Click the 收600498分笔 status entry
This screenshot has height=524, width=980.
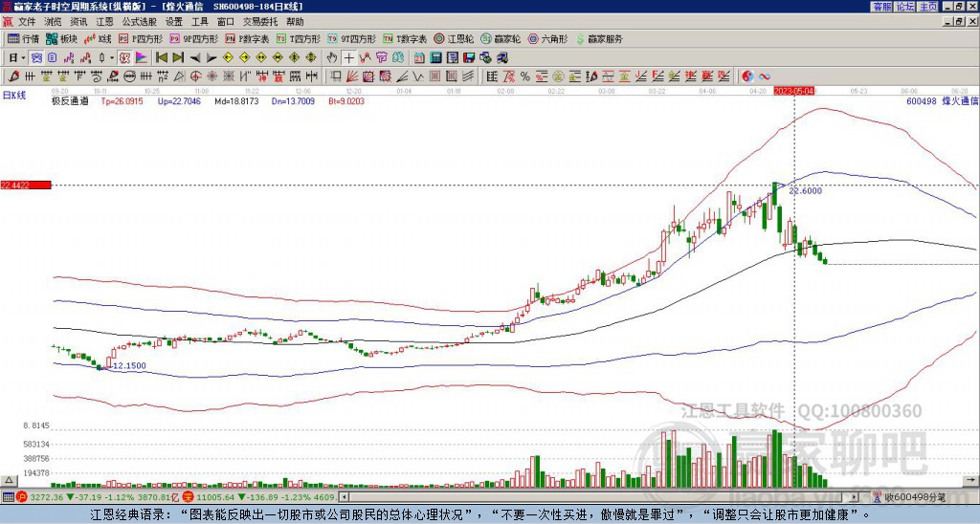[914, 497]
